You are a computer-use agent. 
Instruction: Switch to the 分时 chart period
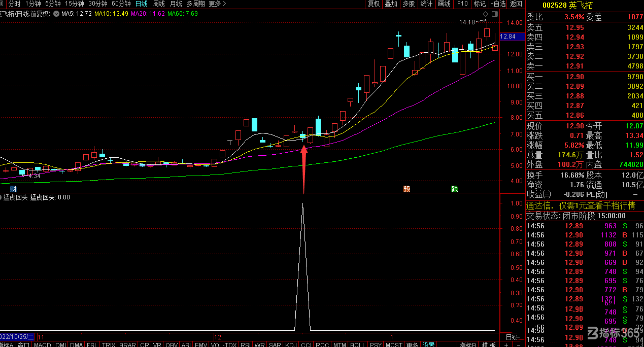pos(15,4)
